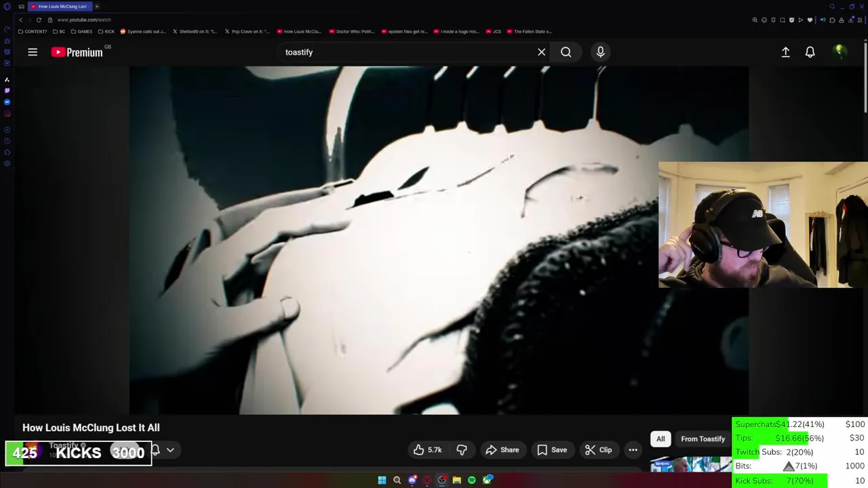Open 'Shelbo99 on X' bookmark
Image resolution: width=868 pixels, height=488 pixels.
click(195, 31)
